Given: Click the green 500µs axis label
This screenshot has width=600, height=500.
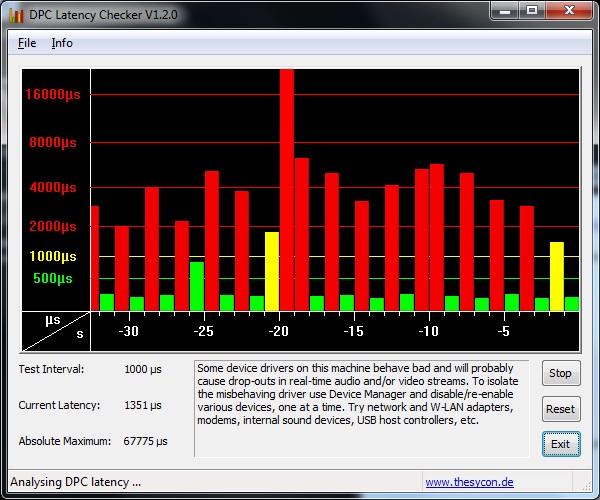Looking at the screenshot, I should [x=53, y=278].
